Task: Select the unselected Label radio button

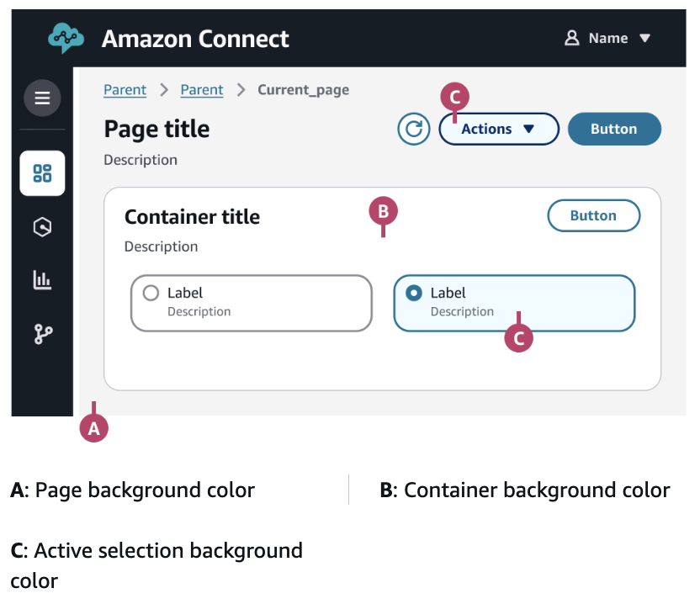Action: click(x=151, y=294)
